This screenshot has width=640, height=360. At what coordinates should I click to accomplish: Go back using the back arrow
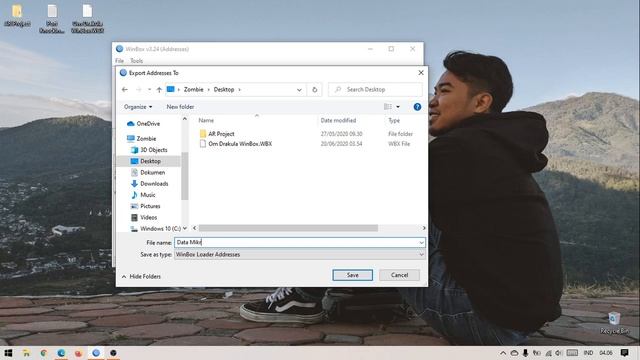pyautogui.click(x=125, y=89)
